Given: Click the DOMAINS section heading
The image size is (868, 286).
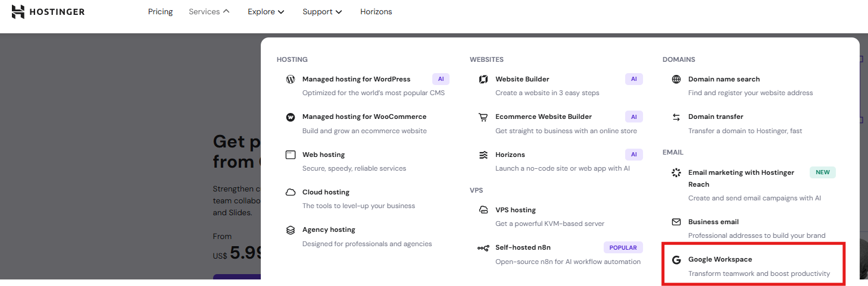Looking at the screenshot, I should click(679, 59).
